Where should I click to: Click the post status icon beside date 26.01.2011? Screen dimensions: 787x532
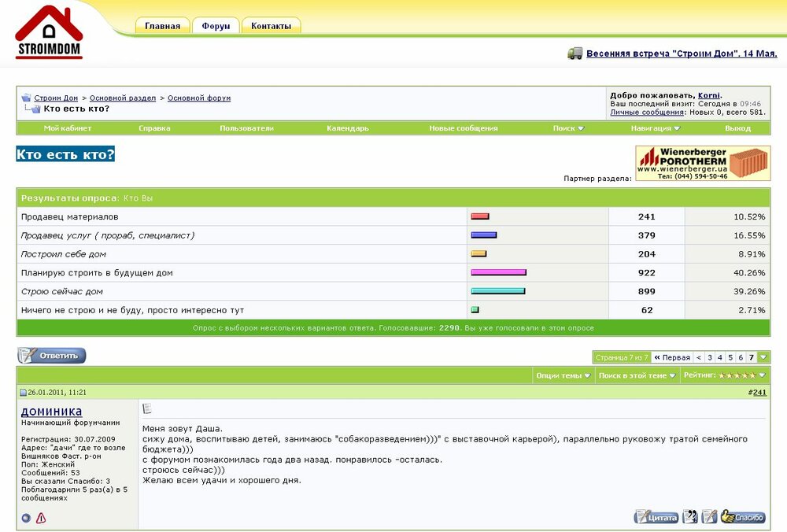[23, 393]
